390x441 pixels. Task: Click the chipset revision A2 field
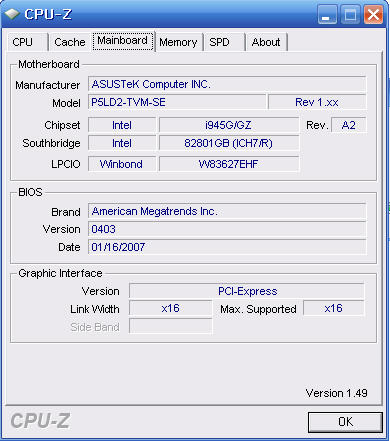(349, 125)
